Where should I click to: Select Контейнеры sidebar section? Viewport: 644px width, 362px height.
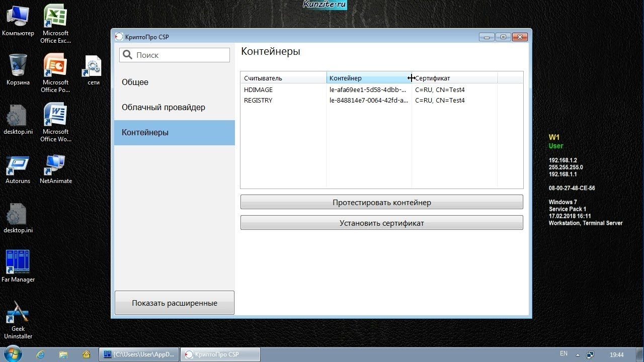pyautogui.click(x=175, y=133)
